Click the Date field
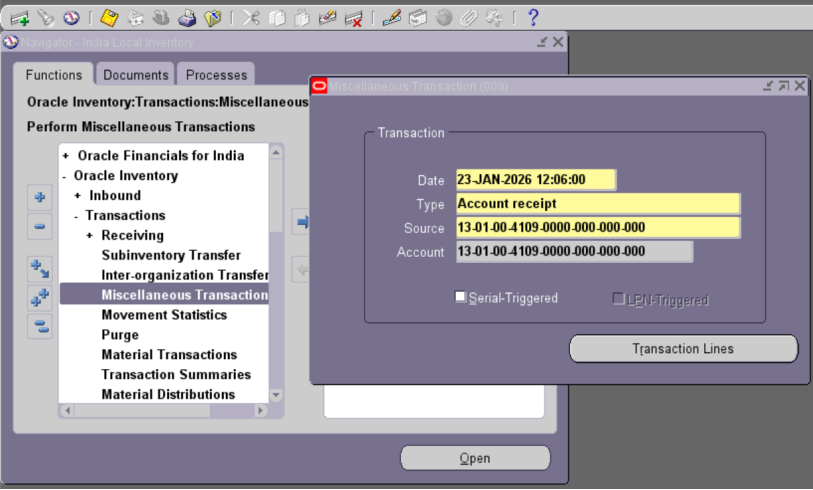 536,180
